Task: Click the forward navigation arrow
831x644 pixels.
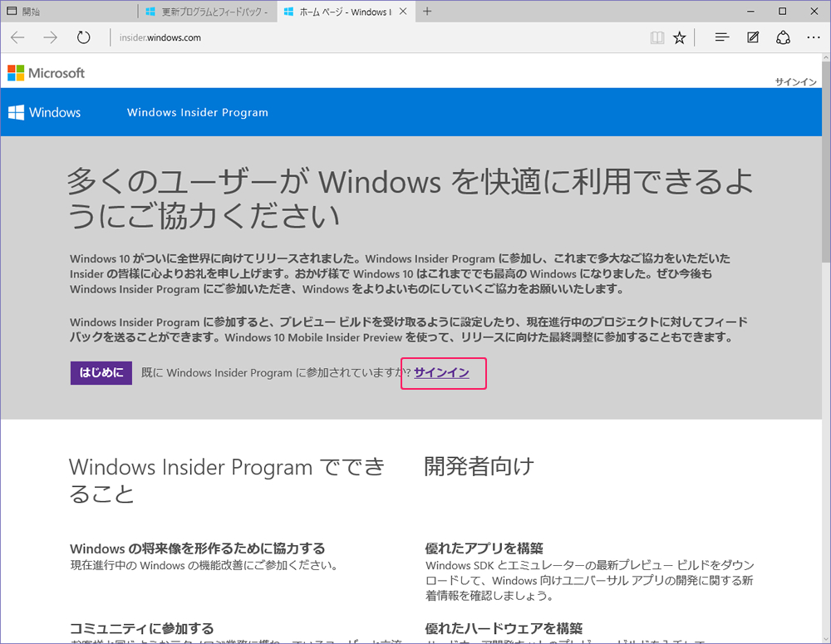Action: 51,37
